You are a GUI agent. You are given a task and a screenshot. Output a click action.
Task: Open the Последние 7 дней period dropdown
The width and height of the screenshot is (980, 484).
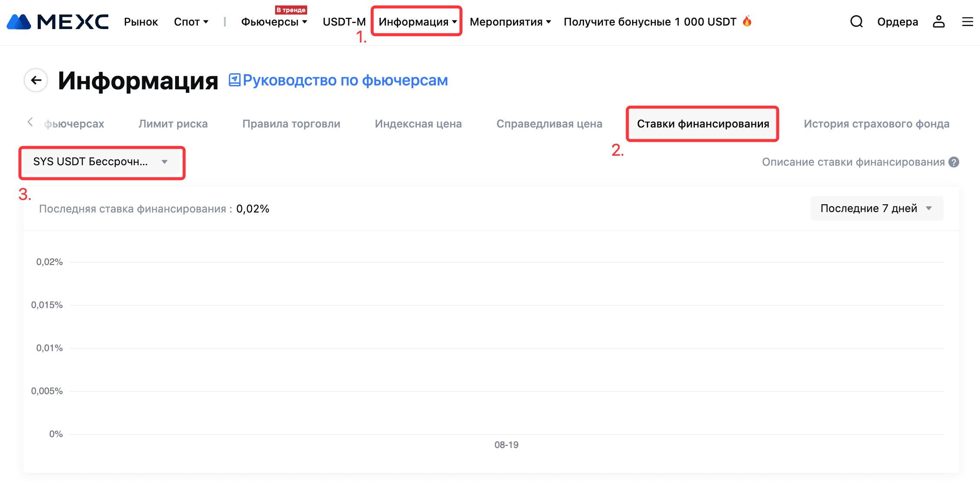coord(876,209)
